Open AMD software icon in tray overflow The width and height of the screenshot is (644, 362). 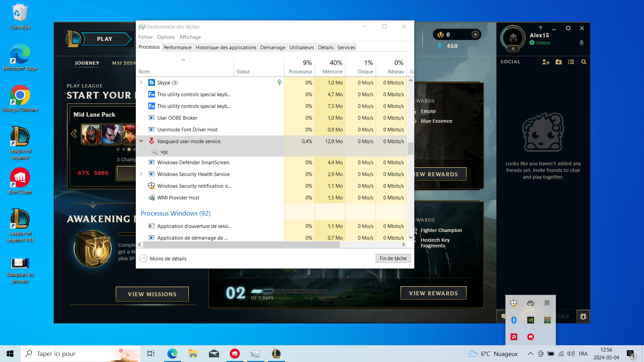point(514,337)
